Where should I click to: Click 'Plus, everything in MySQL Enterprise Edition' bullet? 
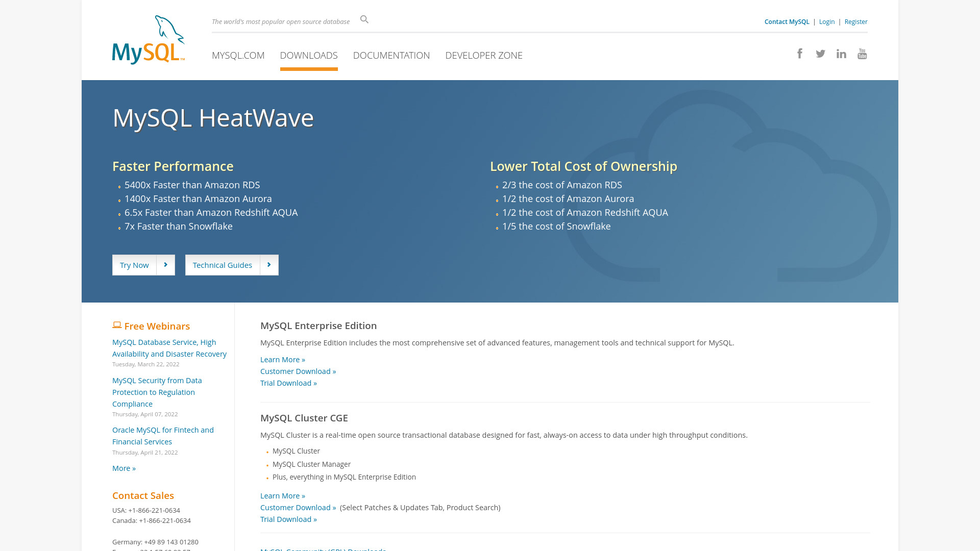[x=344, y=477]
